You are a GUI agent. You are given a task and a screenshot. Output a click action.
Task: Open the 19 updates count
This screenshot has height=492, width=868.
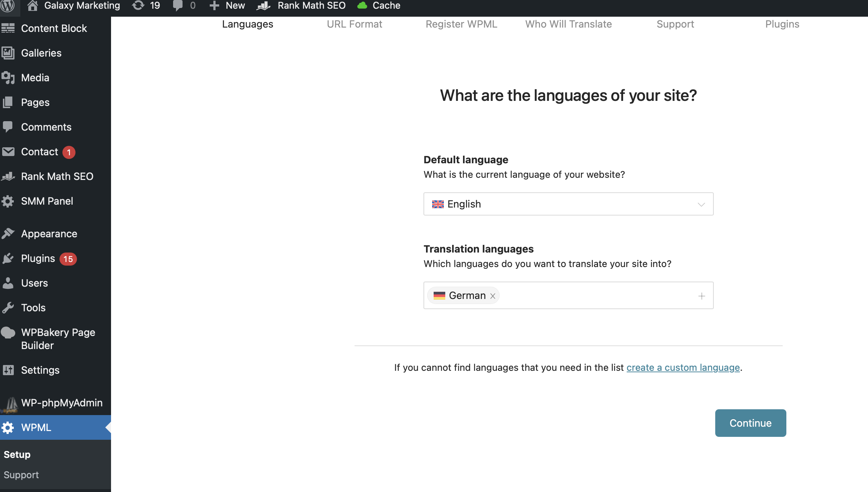tap(155, 5)
